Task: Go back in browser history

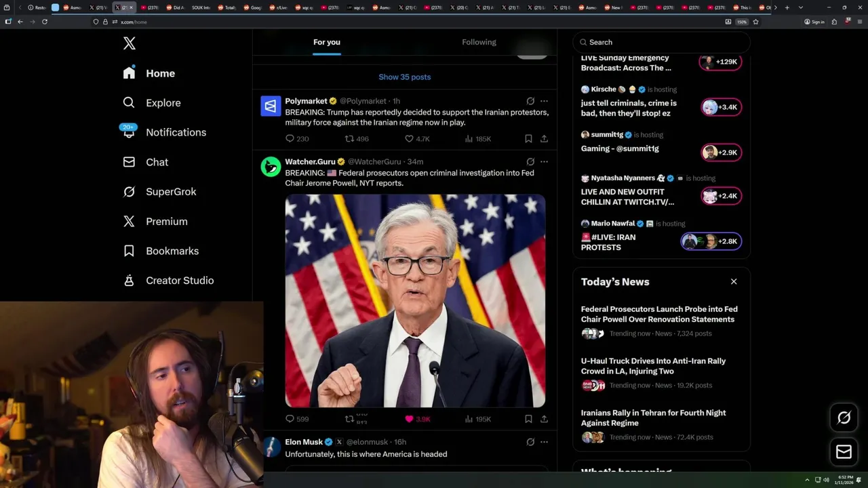Action: click(x=20, y=22)
